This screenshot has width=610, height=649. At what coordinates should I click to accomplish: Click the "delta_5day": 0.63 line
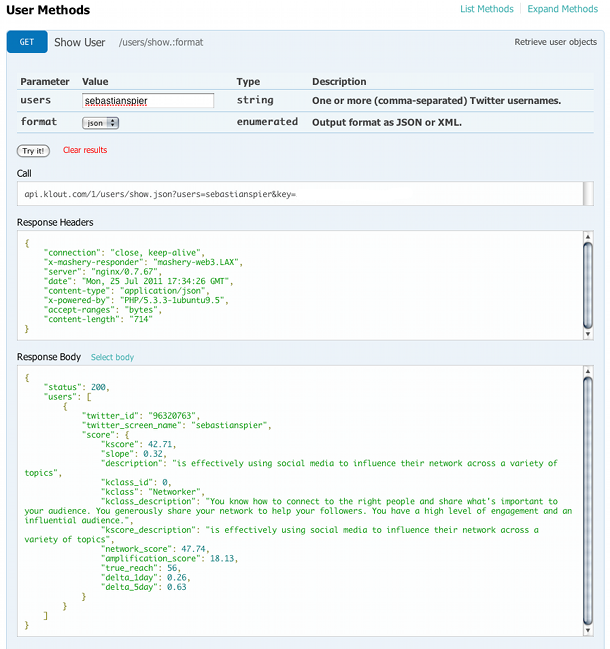pos(143,587)
